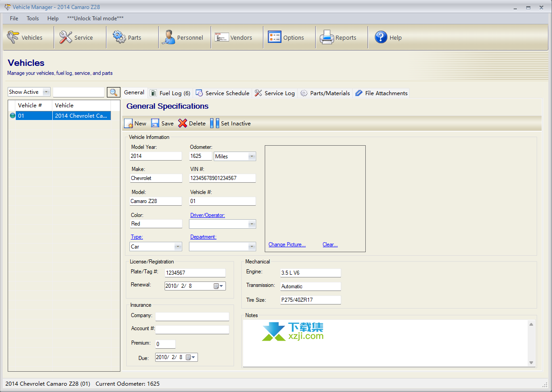Click the Service Log tools icon
The height and width of the screenshot is (392, 552).
coord(258,93)
